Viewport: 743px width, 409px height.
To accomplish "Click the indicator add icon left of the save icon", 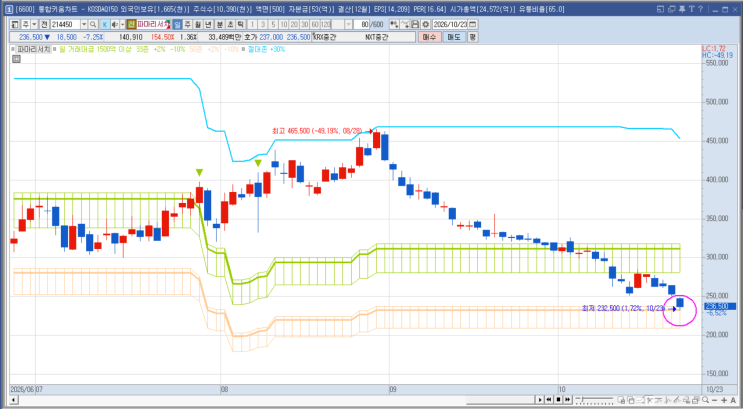I will (x=394, y=24).
